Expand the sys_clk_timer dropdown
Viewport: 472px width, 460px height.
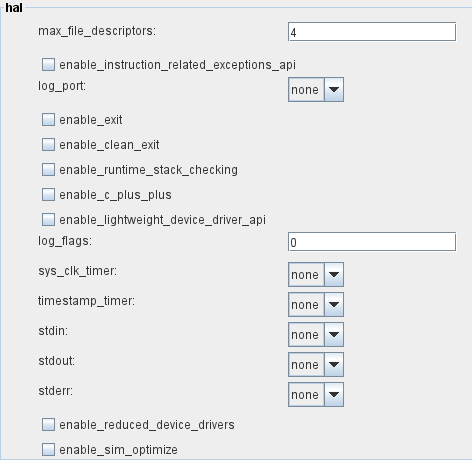316,275
